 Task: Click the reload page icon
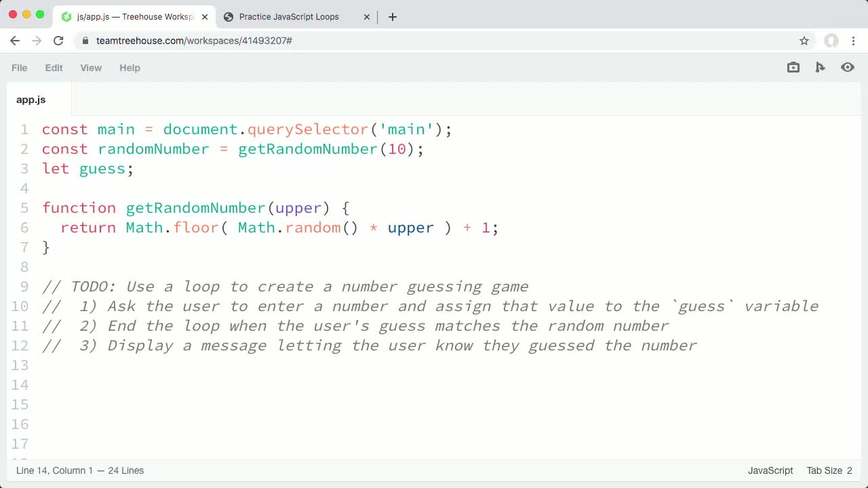[58, 41]
